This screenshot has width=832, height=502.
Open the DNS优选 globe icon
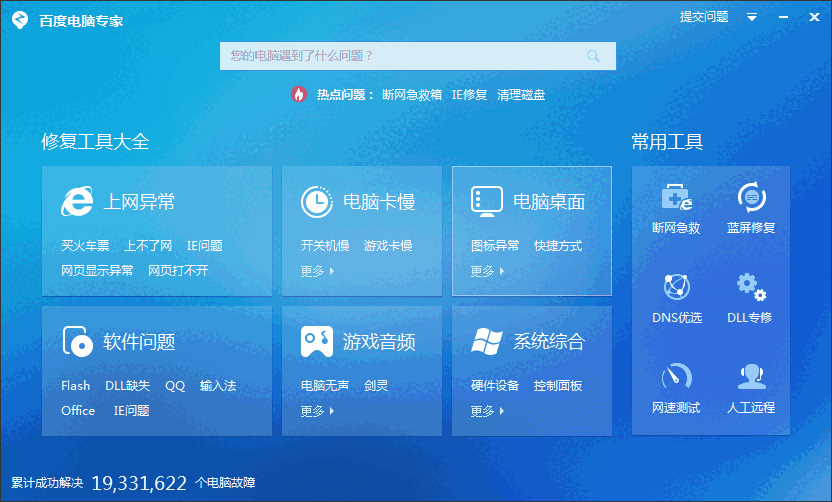pos(677,287)
